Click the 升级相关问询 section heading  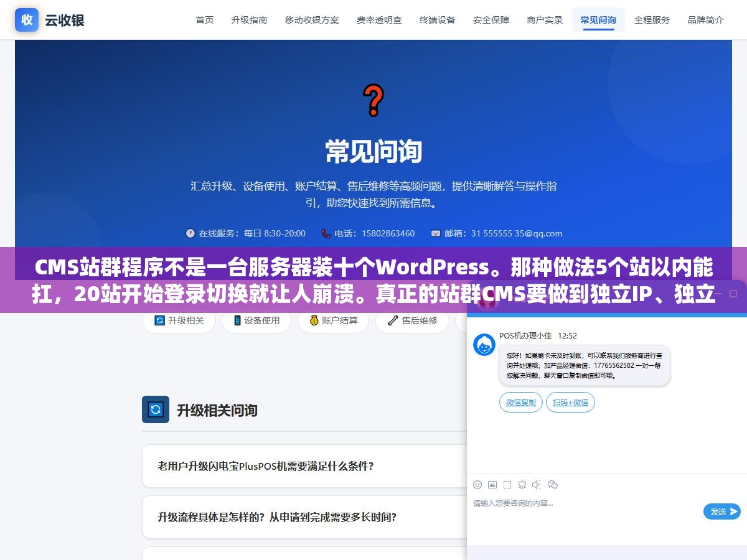(217, 410)
